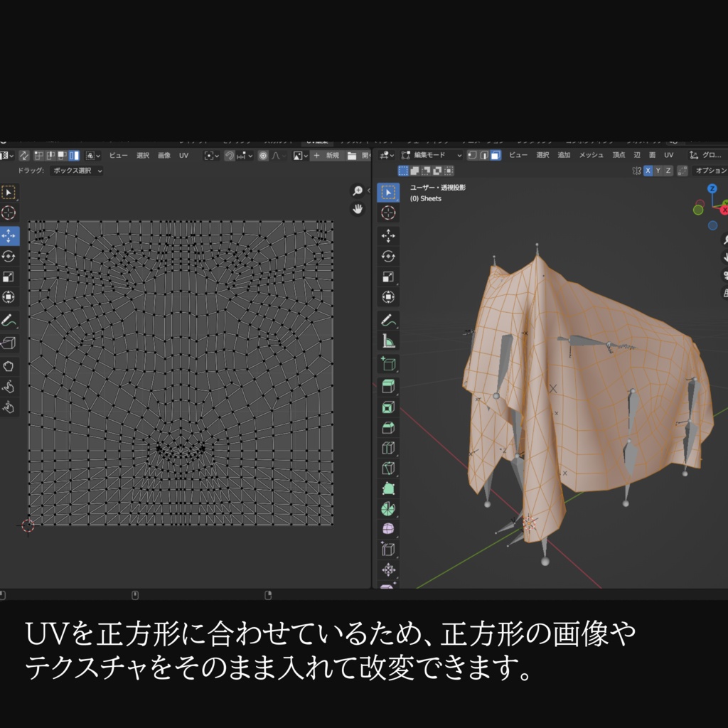Select the Rotate tool in UV editor toolbar
The width and height of the screenshot is (728, 728).
(9, 256)
